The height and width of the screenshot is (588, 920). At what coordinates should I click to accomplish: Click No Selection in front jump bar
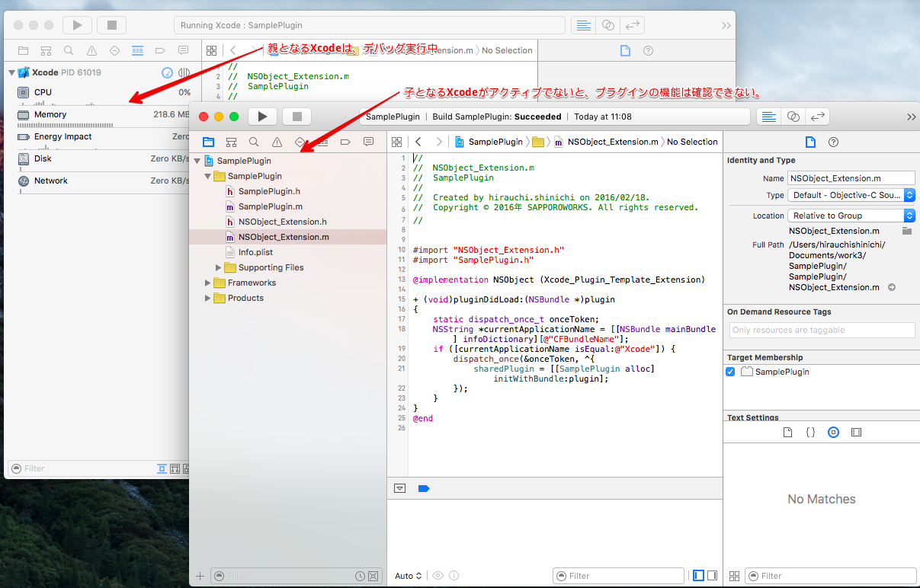tap(692, 142)
